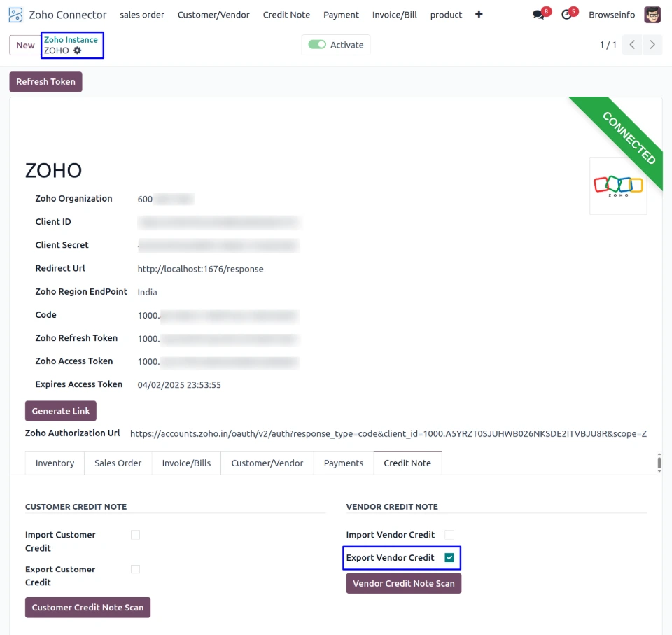Viewport: 672px width, 635px height.
Task: Click the Zoho Connector app logo icon
Action: (15, 15)
